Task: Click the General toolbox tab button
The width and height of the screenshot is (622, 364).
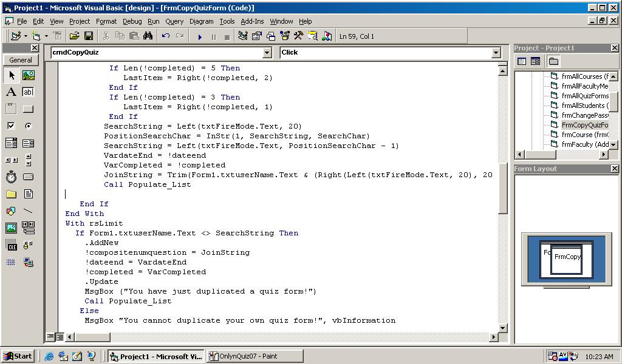Action: (x=21, y=60)
